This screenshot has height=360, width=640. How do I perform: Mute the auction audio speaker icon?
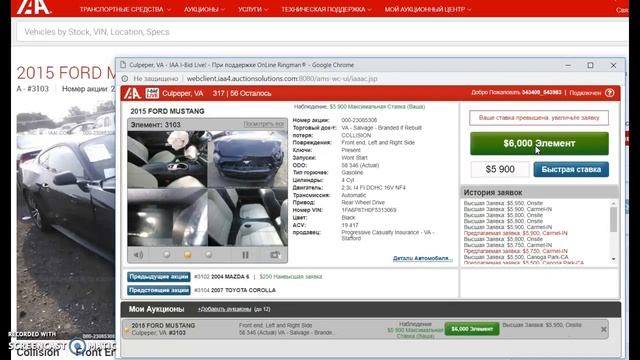(x=138, y=255)
